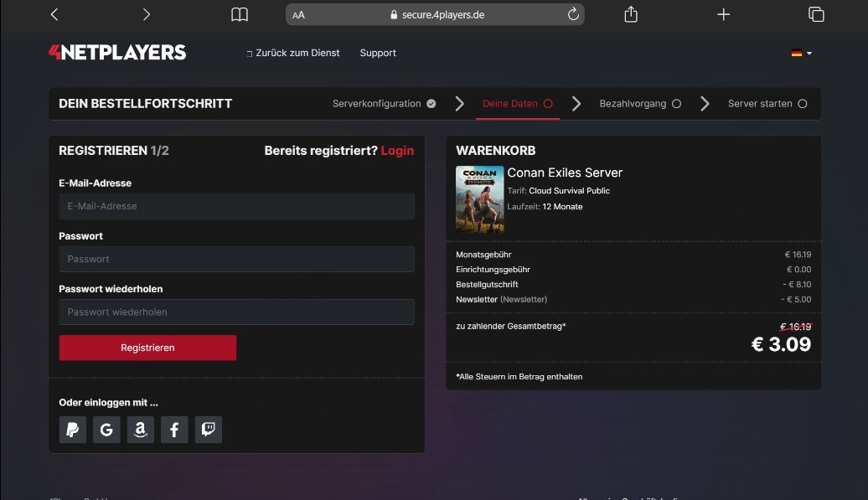
Task: Open the Support menu item
Action: (x=378, y=53)
